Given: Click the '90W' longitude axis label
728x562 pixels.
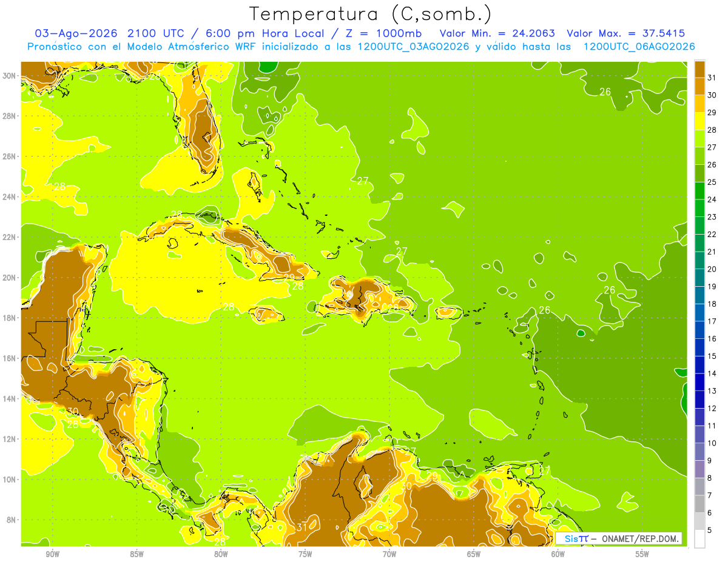Looking at the screenshot, I should [x=53, y=554].
